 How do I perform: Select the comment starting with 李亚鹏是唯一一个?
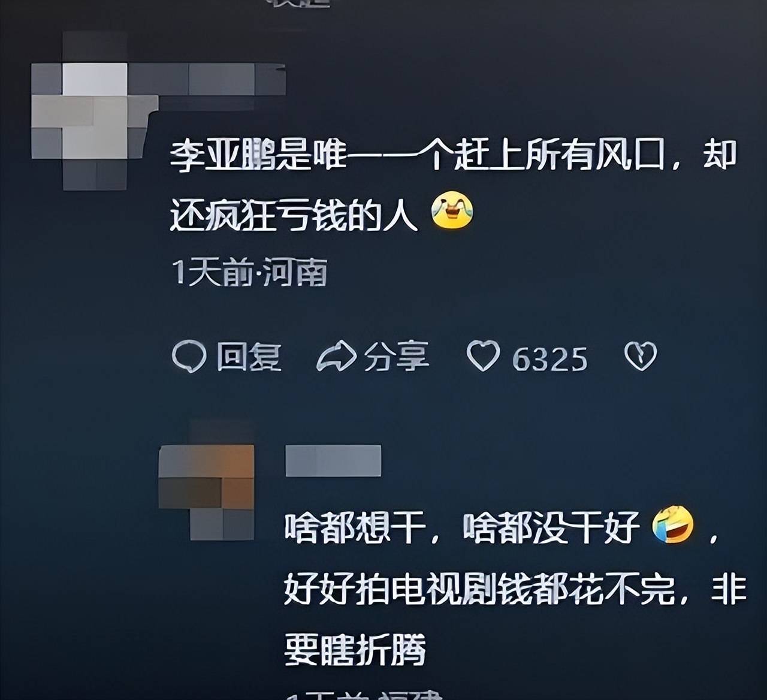(453, 185)
